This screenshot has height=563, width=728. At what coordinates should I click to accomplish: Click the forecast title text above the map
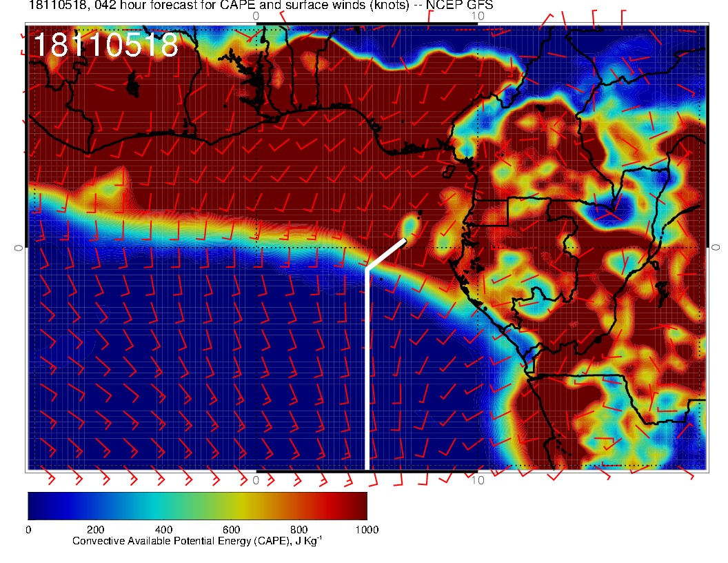pos(261,6)
